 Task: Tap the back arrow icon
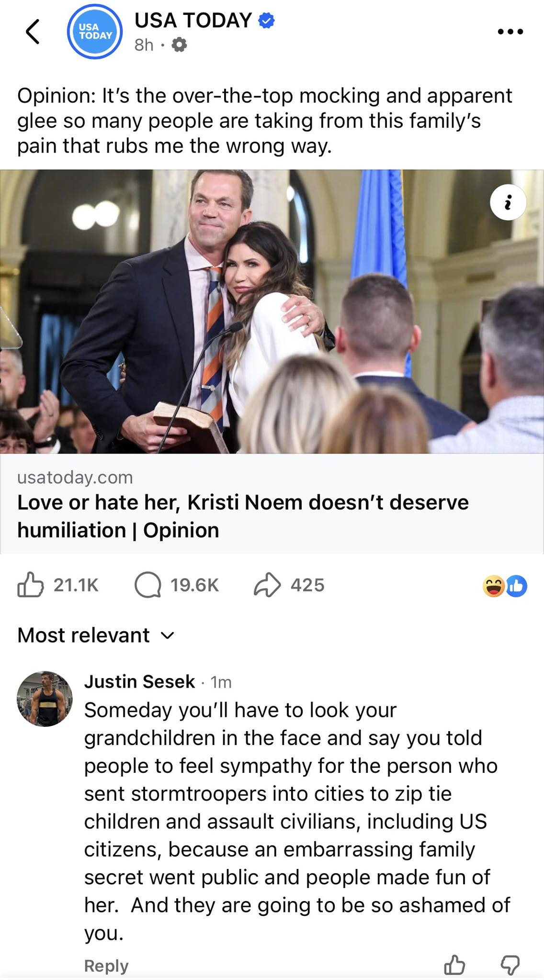(x=33, y=33)
